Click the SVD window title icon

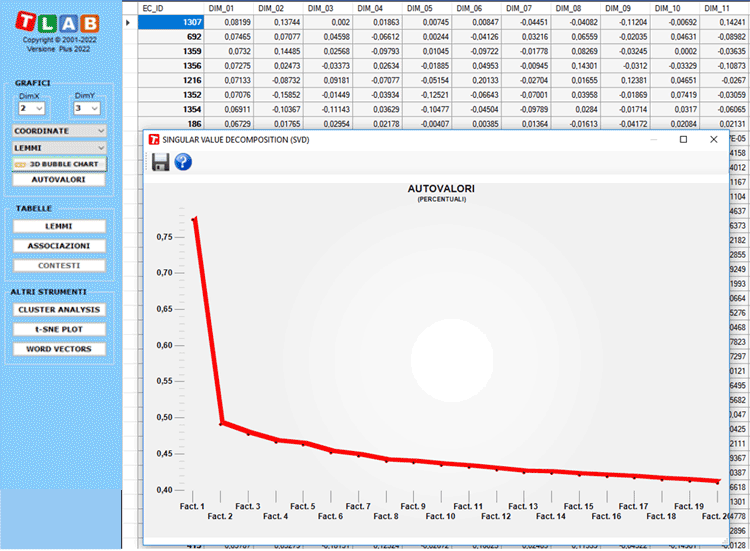(x=154, y=140)
